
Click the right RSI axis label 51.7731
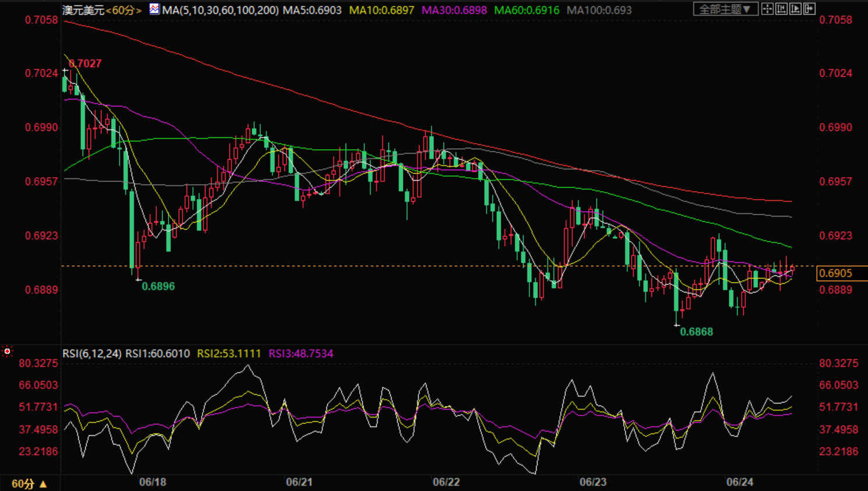coord(839,407)
